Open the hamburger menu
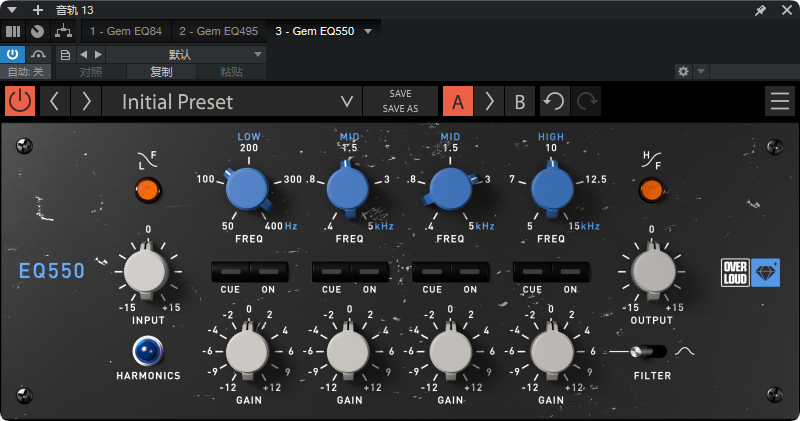The height and width of the screenshot is (421, 800). (x=780, y=101)
